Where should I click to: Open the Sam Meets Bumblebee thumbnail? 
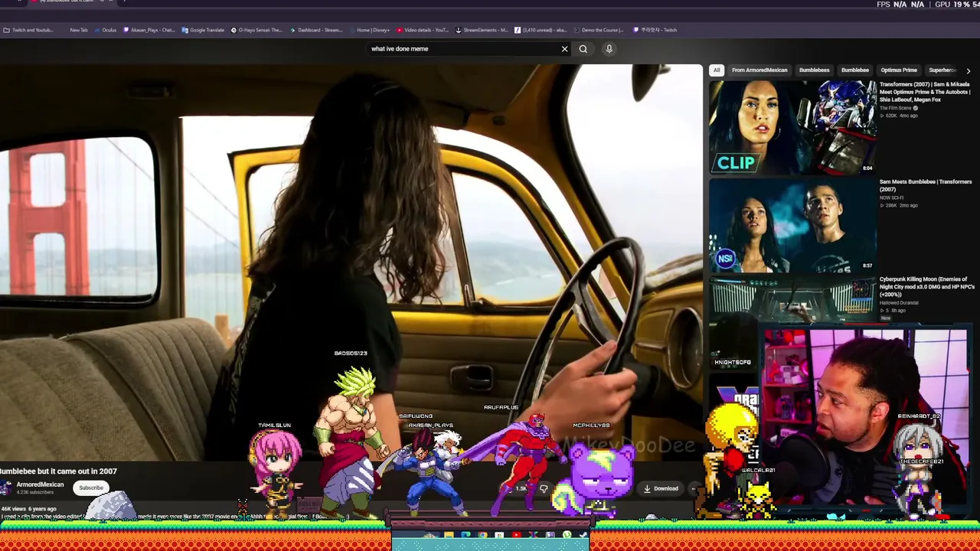(792, 224)
